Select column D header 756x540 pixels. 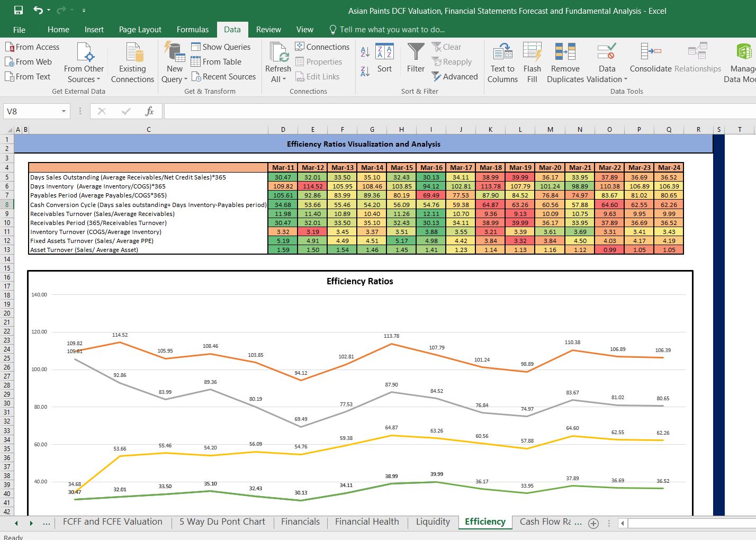[283, 129]
